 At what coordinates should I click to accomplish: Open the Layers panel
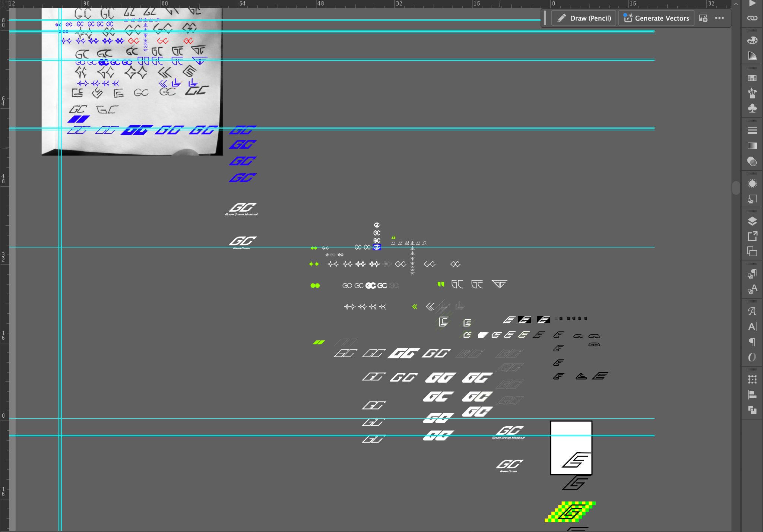[x=752, y=221]
